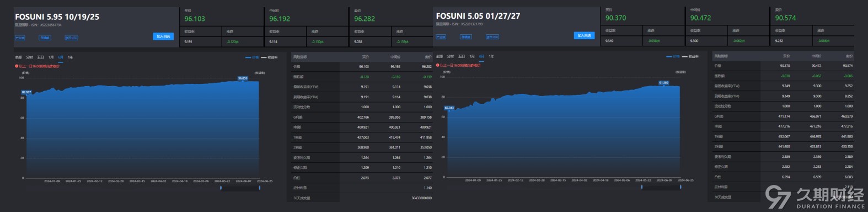This screenshot has width=868, height=212.
Task: Select 1月 tab in 5.05 01/27/27 chart
Action: pyautogui.click(x=472, y=56)
